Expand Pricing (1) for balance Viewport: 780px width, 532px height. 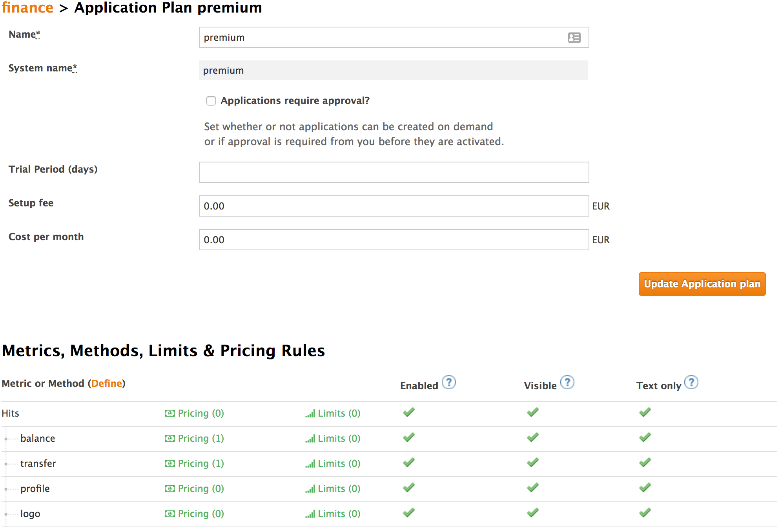tap(195, 438)
